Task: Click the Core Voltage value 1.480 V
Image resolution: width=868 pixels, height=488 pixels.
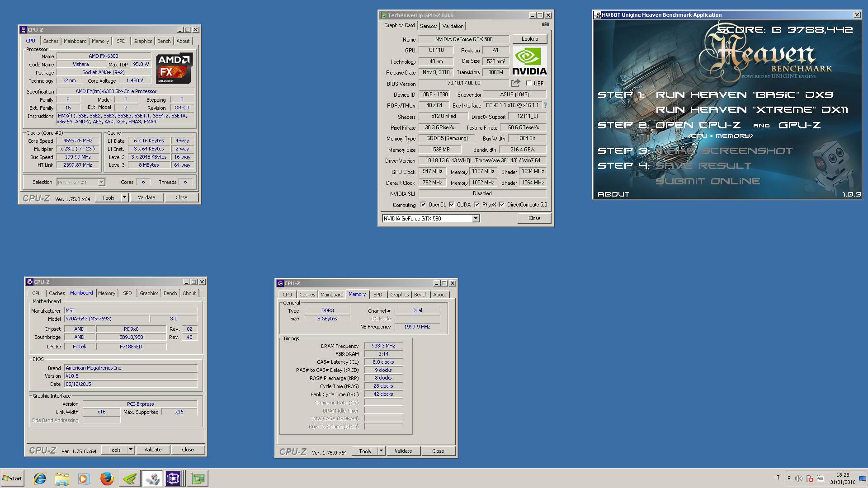Action: coord(135,81)
